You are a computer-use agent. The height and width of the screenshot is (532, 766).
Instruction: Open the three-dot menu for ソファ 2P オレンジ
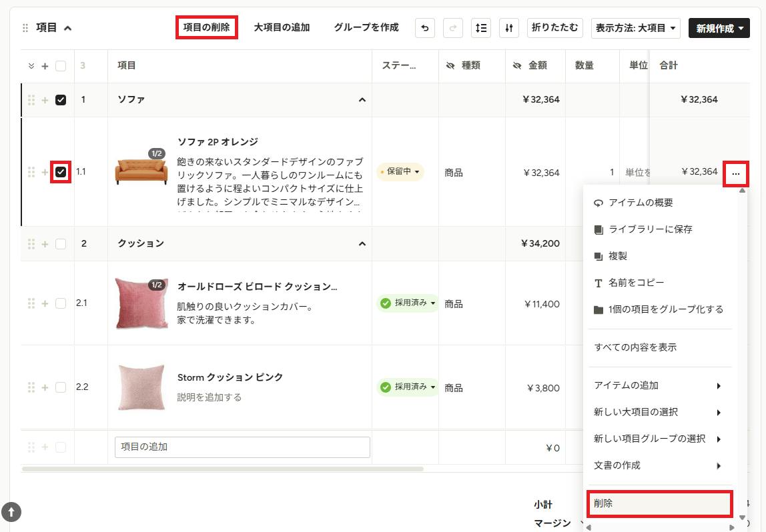pos(736,173)
